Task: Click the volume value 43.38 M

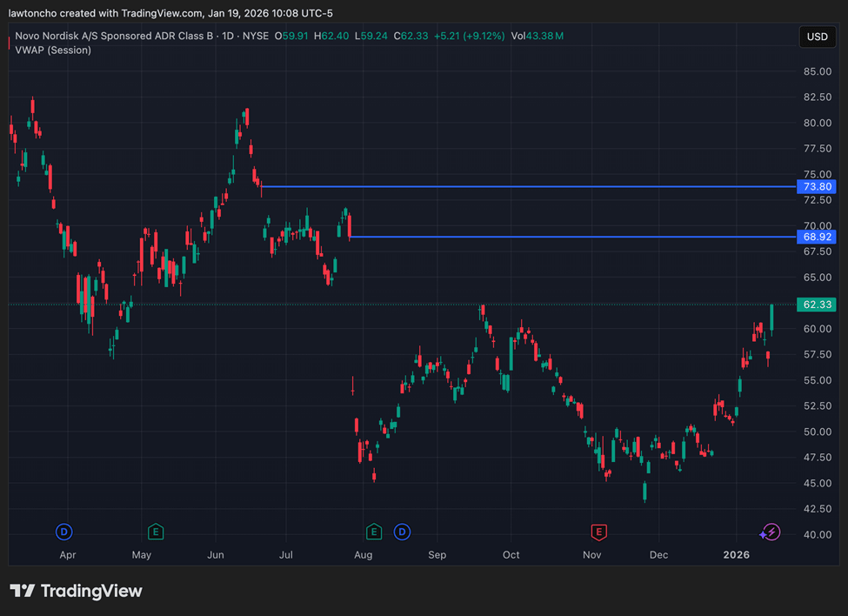Action: (544, 36)
